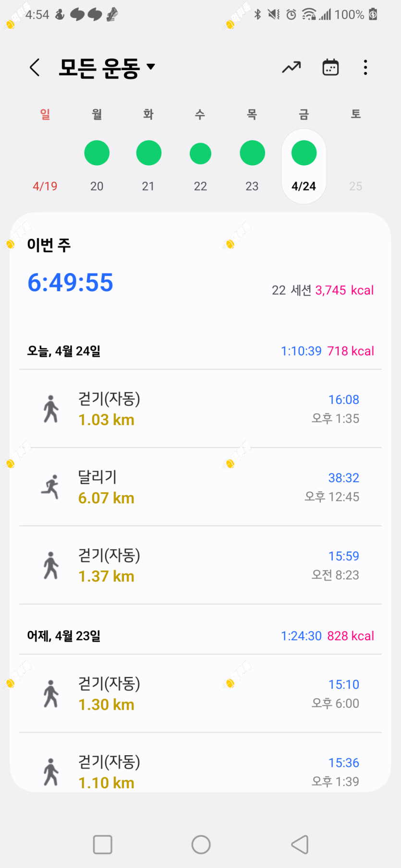The image size is (401, 868).
Task: Open the three-dot more options menu
Action: click(365, 68)
